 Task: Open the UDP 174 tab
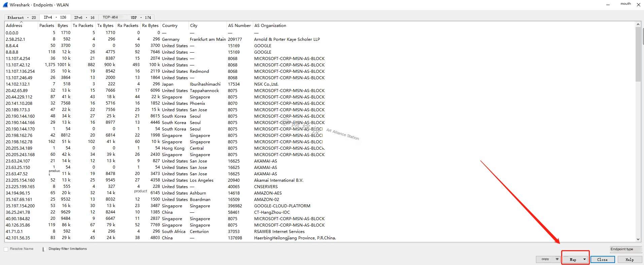point(141,18)
